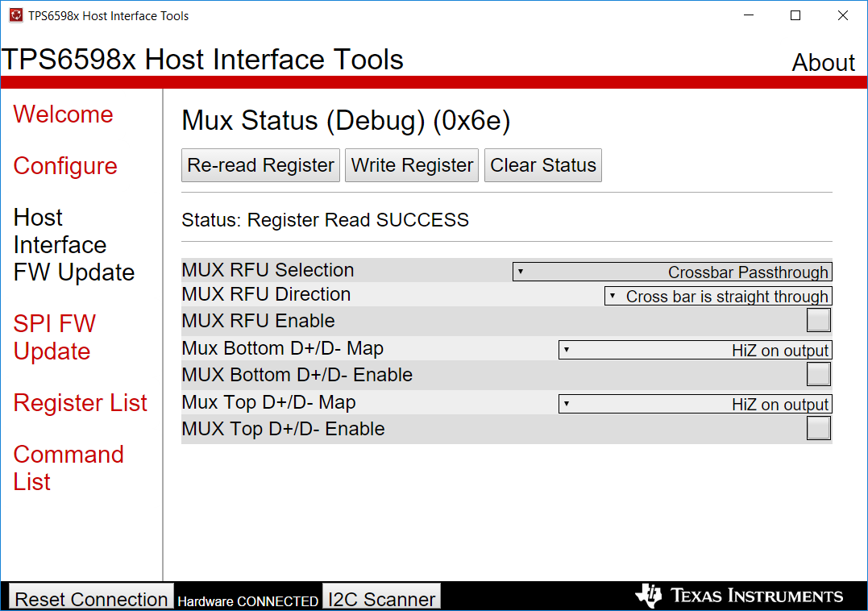The height and width of the screenshot is (611, 868).
Task: Open the Configure section
Action: (x=65, y=166)
